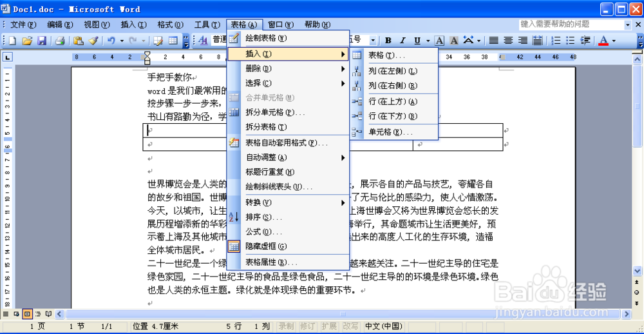Screen dimensions: 644x334
Task: Click the Print icon
Action: [x=61, y=41]
